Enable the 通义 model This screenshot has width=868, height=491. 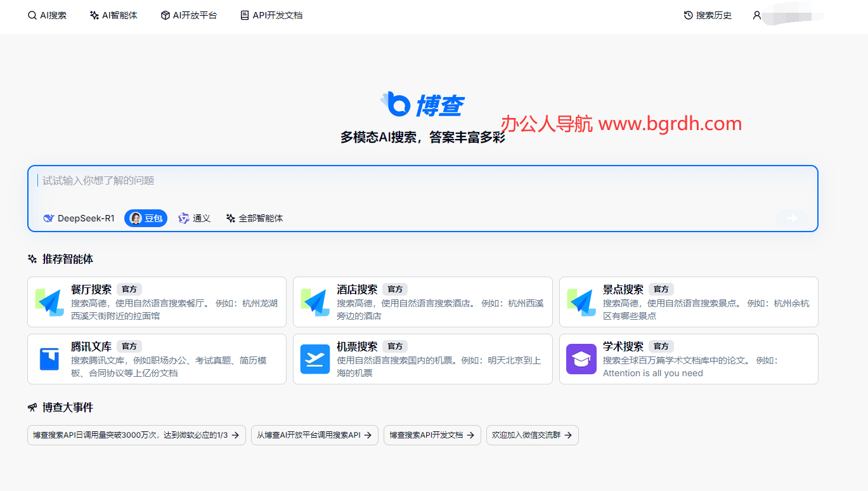(194, 218)
